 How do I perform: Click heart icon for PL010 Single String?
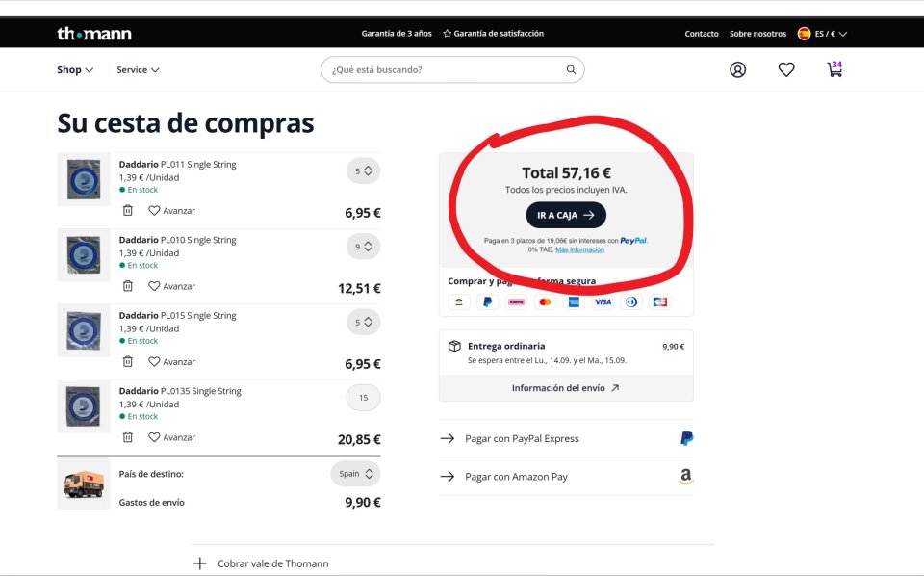point(154,286)
